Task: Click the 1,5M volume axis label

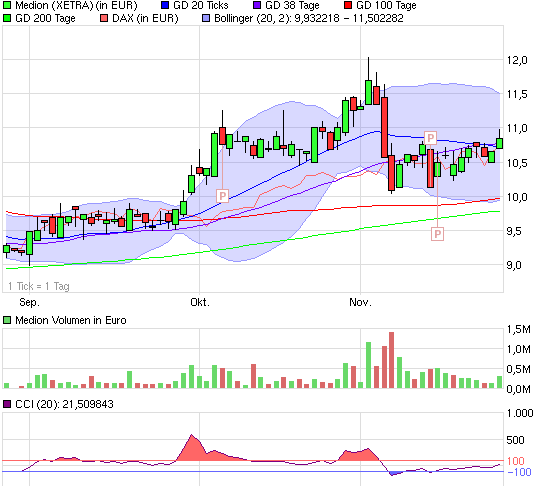Action: 519,329
